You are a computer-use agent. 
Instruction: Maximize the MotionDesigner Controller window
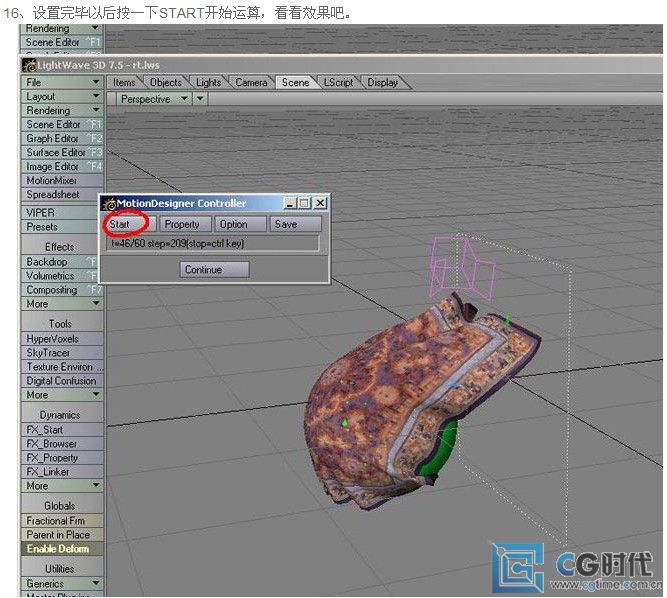305,203
